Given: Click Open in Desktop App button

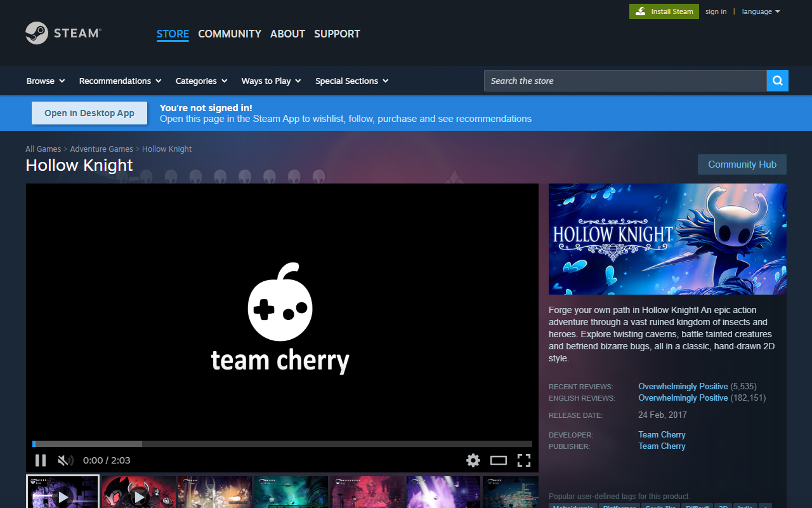Looking at the screenshot, I should [89, 113].
